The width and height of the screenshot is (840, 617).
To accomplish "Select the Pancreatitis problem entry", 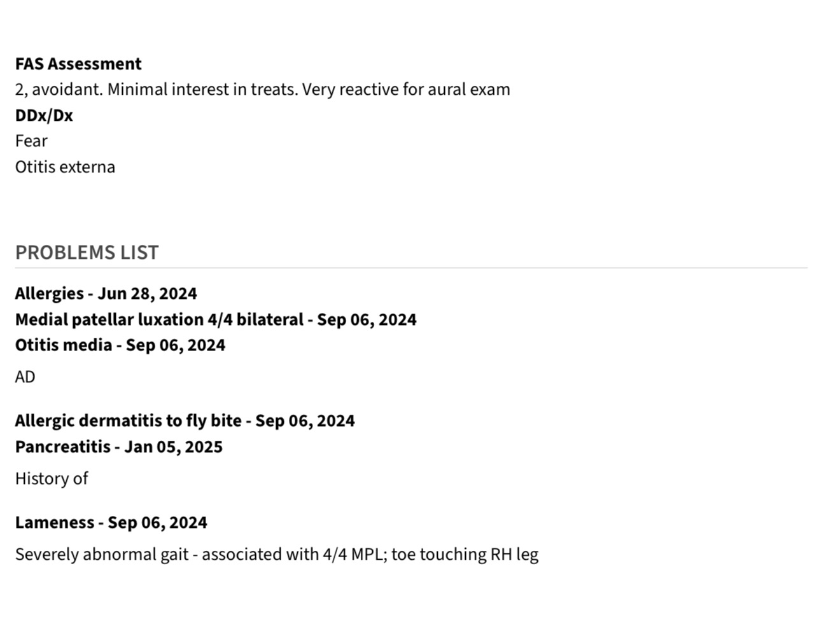I will pyautogui.click(x=63, y=447).
